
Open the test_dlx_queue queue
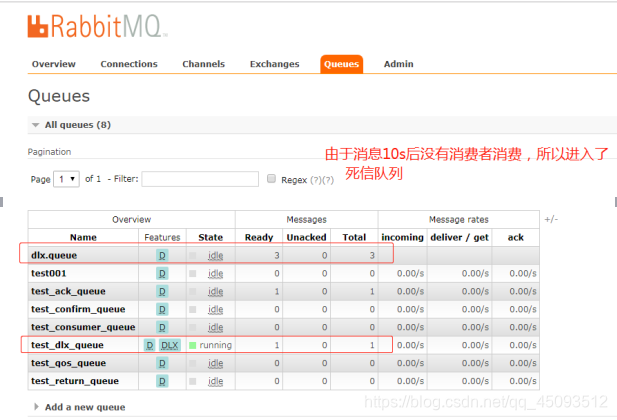pyautogui.click(x=67, y=345)
